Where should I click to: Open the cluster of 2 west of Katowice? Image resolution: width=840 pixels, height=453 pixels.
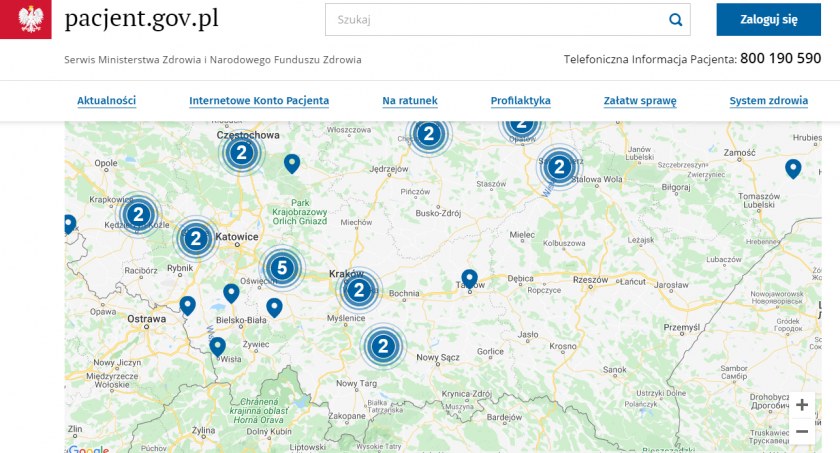tap(196, 238)
